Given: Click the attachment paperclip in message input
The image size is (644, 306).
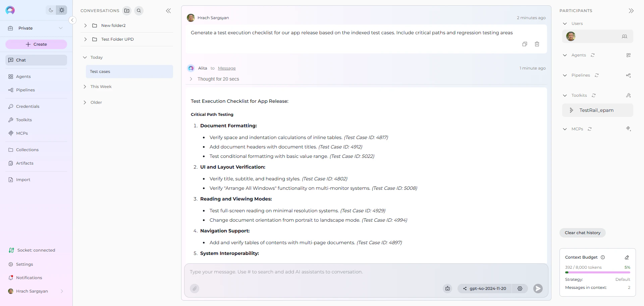Looking at the screenshot, I should (195, 289).
